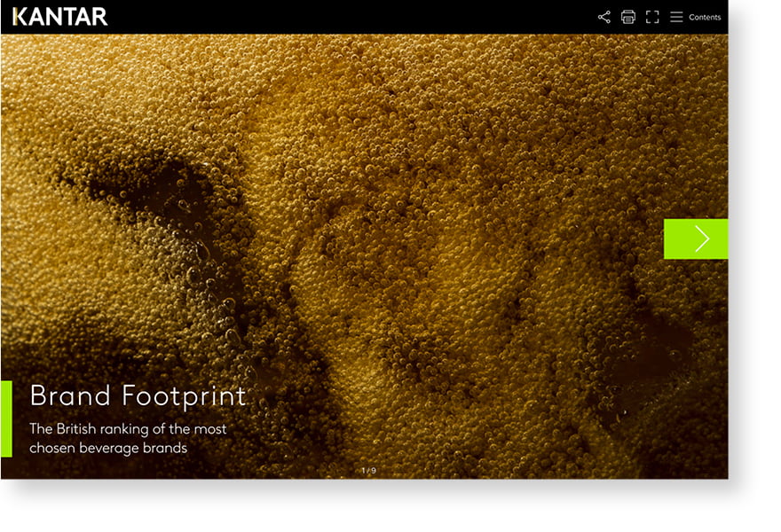
Task: Click the 1 / 9 page indicator
Action: tap(368, 470)
